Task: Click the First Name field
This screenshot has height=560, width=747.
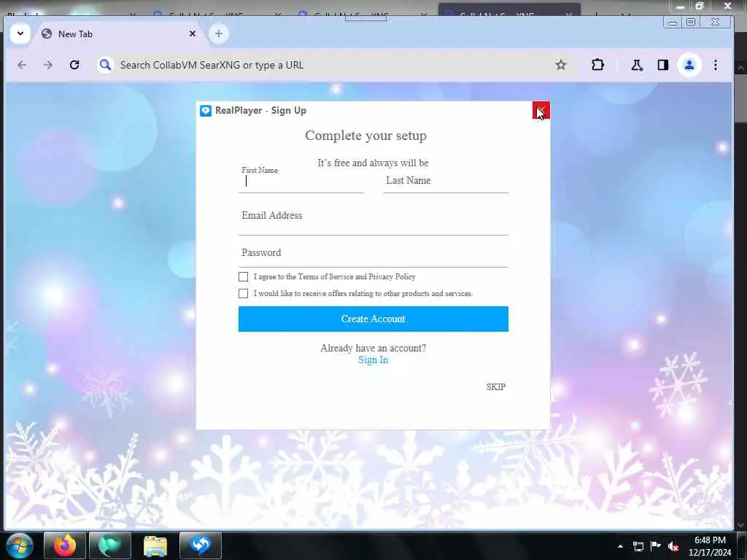Action: (301, 181)
